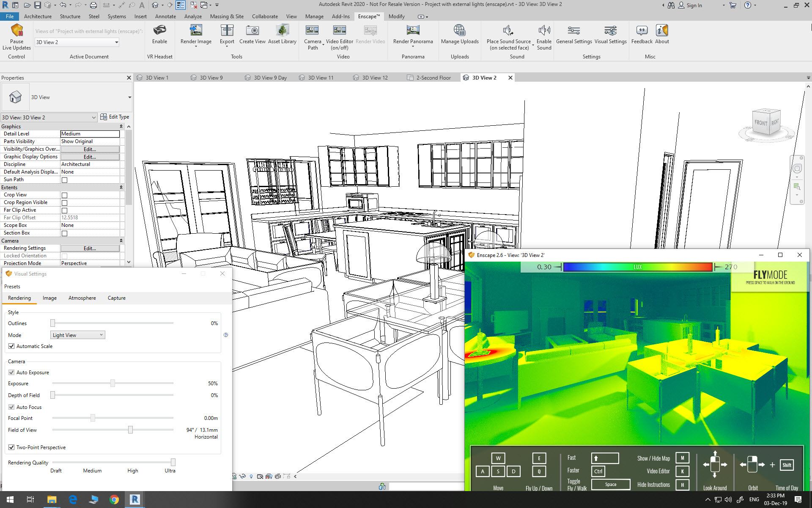Toggle Crop Region Visible checkbox
The image size is (812, 508).
65,203
